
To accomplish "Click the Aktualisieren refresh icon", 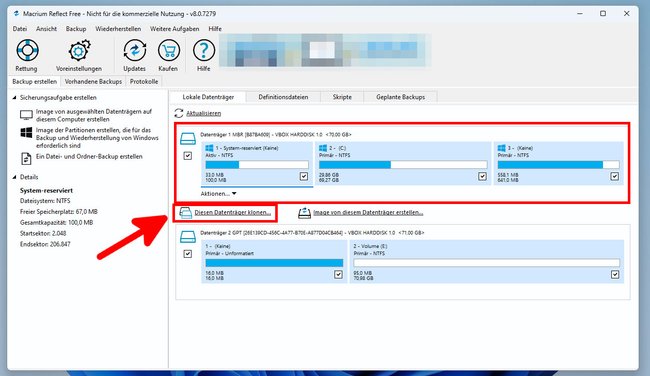I will click(179, 113).
